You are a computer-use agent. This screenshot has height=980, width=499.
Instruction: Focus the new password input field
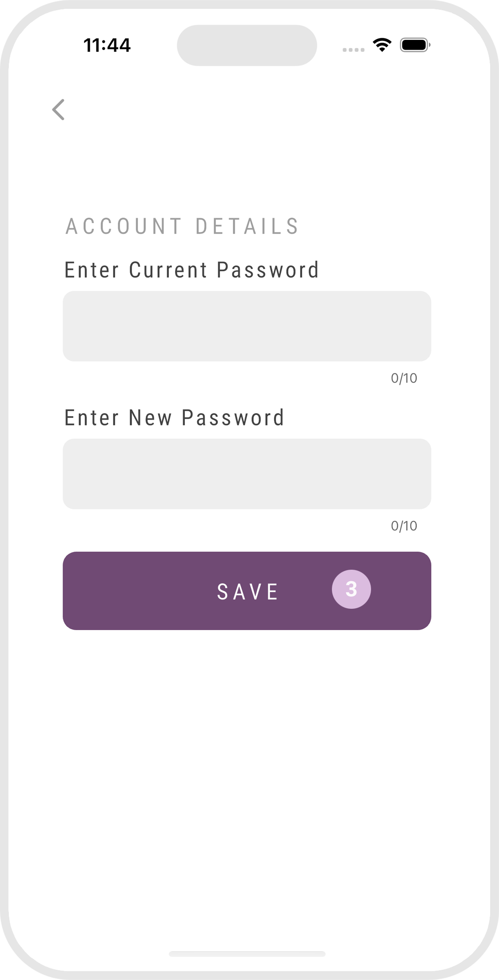[247, 474]
